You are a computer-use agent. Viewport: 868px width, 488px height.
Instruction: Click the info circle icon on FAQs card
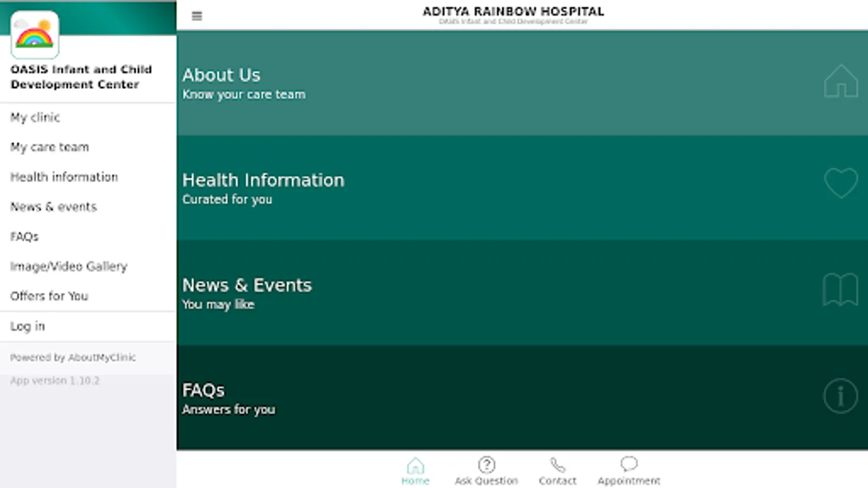click(840, 396)
